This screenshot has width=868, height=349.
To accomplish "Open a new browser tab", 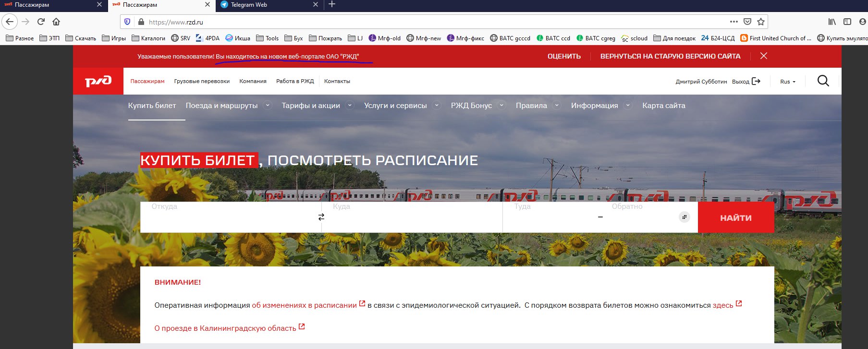I will 332,4.
